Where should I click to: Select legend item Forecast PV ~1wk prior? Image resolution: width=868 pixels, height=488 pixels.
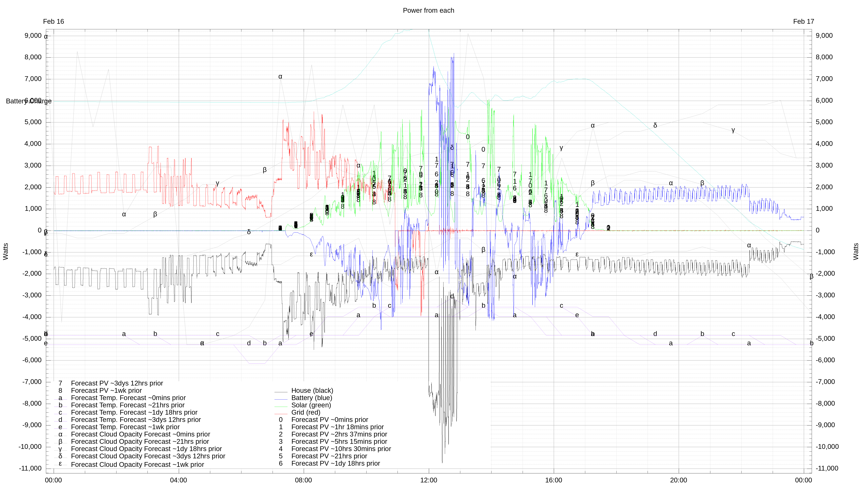pos(106,391)
